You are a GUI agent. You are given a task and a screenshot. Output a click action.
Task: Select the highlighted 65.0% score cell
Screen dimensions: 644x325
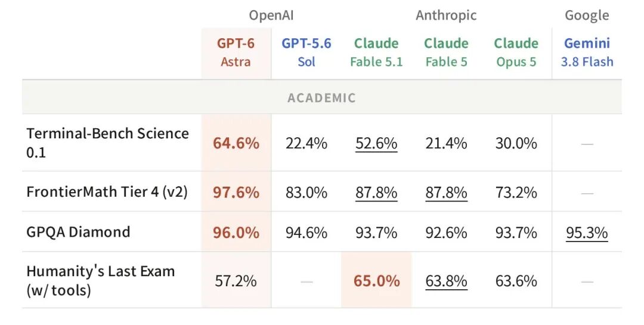[x=376, y=280]
